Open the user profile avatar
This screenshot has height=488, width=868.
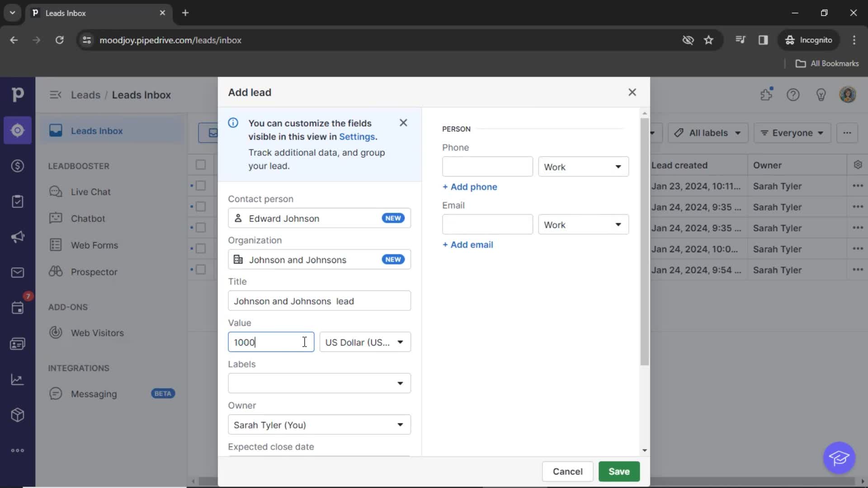(848, 95)
